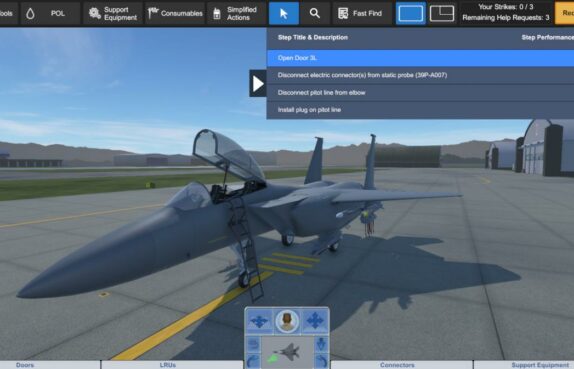Open the Consumables menu
The width and height of the screenshot is (574, 369).
[175, 13]
